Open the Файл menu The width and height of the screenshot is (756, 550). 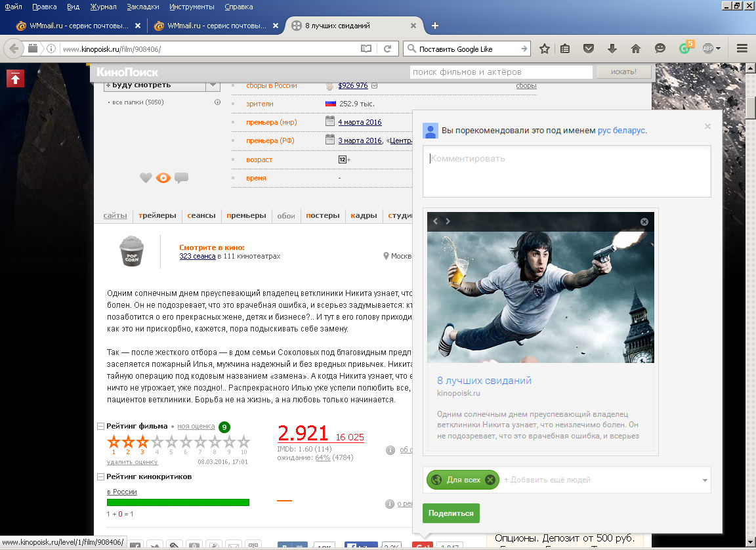pyautogui.click(x=13, y=7)
